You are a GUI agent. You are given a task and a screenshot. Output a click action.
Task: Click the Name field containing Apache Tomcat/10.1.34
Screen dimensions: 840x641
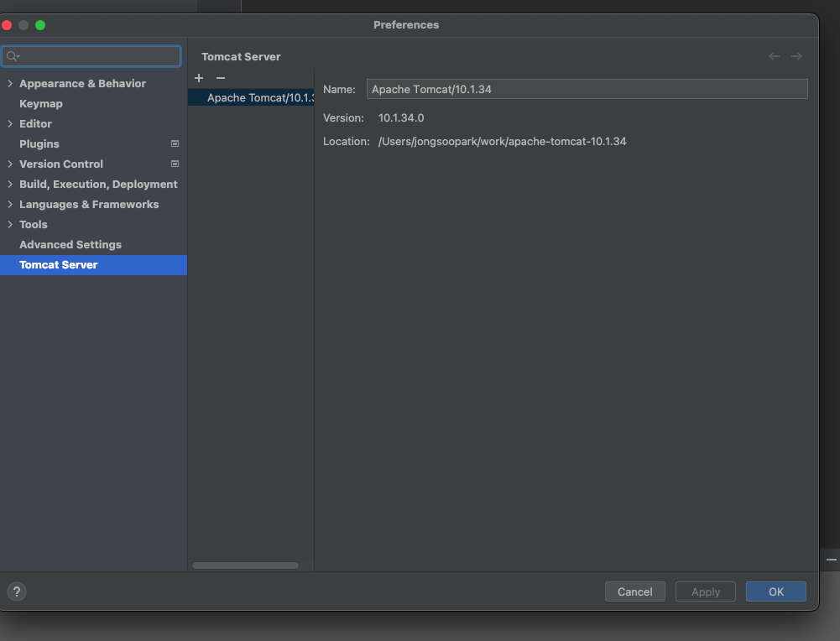587,89
